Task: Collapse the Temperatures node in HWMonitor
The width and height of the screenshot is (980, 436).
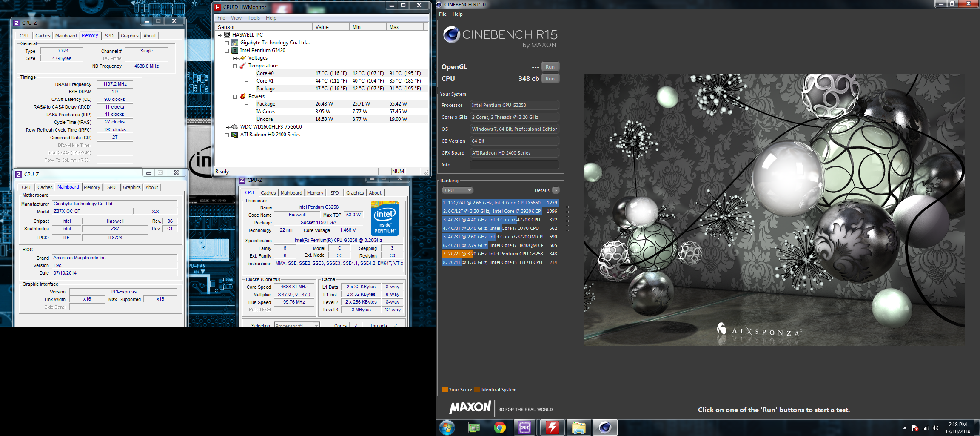Action: tap(235, 66)
